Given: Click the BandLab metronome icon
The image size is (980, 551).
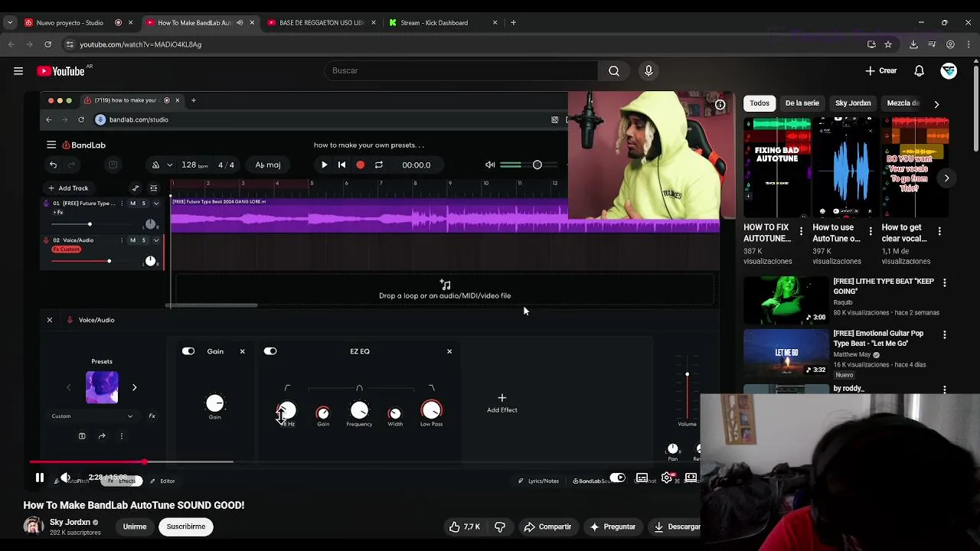Looking at the screenshot, I should coord(156,165).
